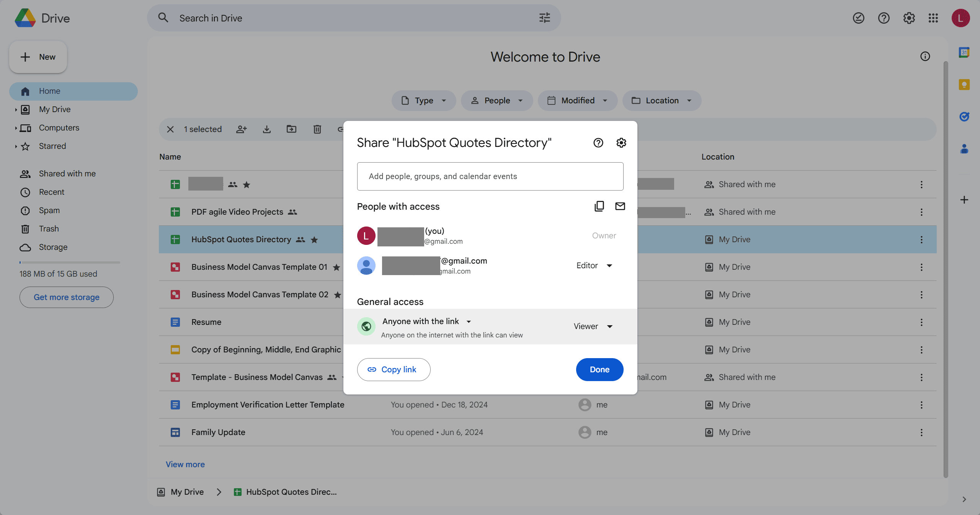
Task: Click the Add people input field
Action: [490, 176]
